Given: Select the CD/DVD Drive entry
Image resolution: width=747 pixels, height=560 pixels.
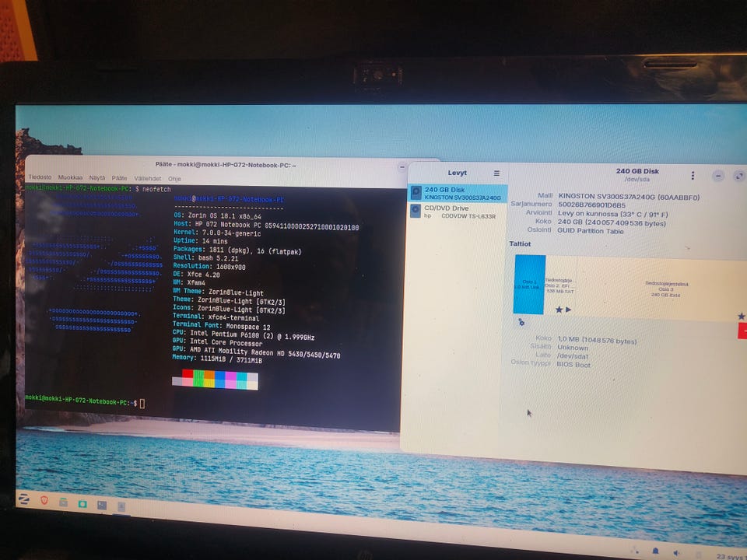Looking at the screenshot, I should point(458,212).
